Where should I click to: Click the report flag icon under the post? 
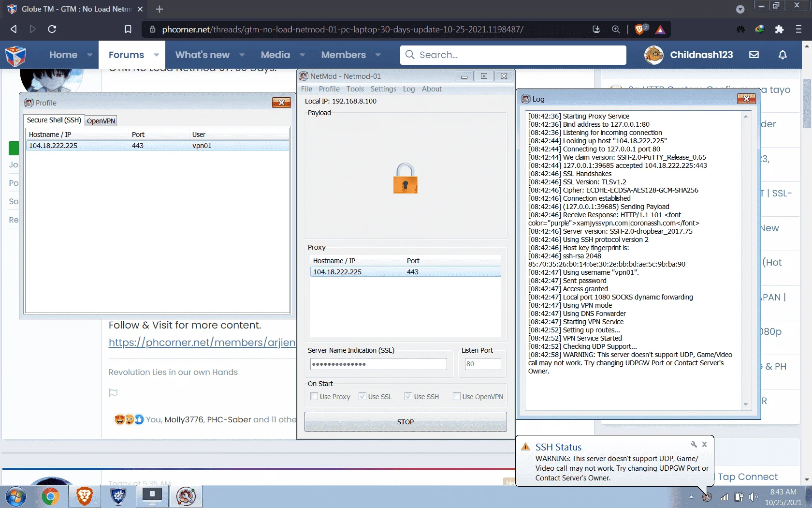[113, 392]
